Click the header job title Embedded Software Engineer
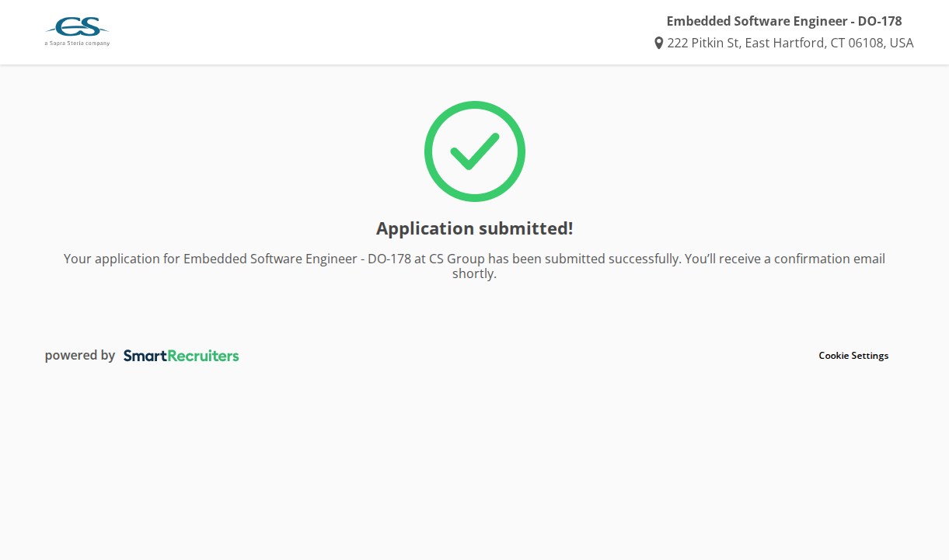Viewport: 949px width, 560px height. pyautogui.click(x=758, y=21)
